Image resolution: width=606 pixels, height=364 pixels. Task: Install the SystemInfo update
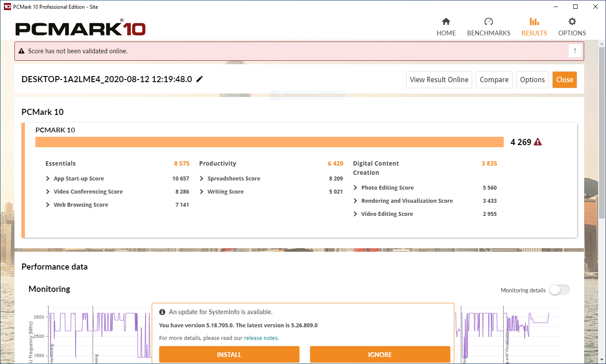tap(229, 354)
